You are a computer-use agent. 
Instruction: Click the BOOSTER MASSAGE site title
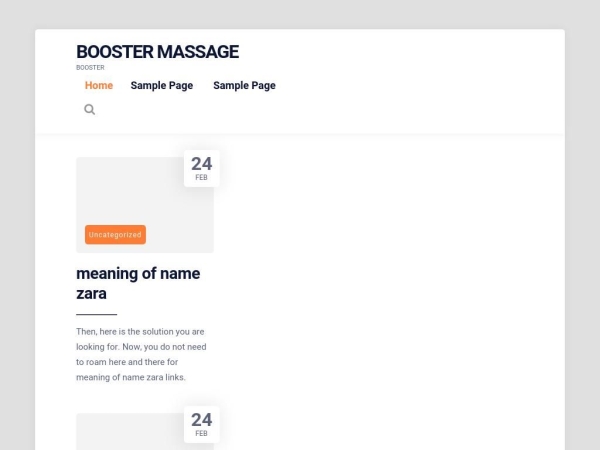point(157,52)
